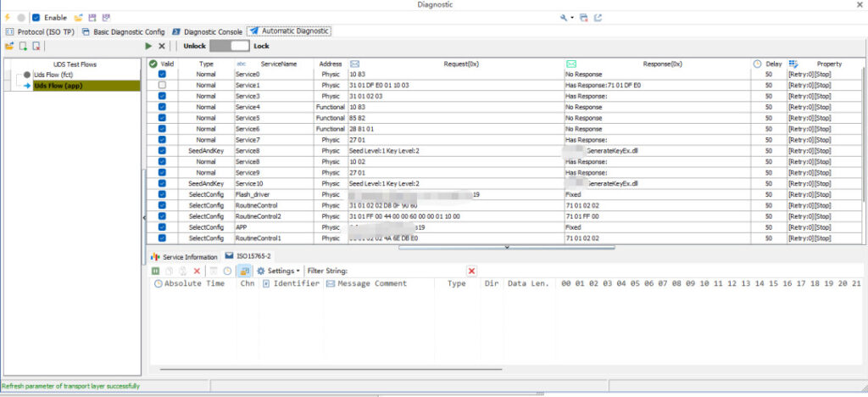Click the green run flow play icon

point(149,46)
